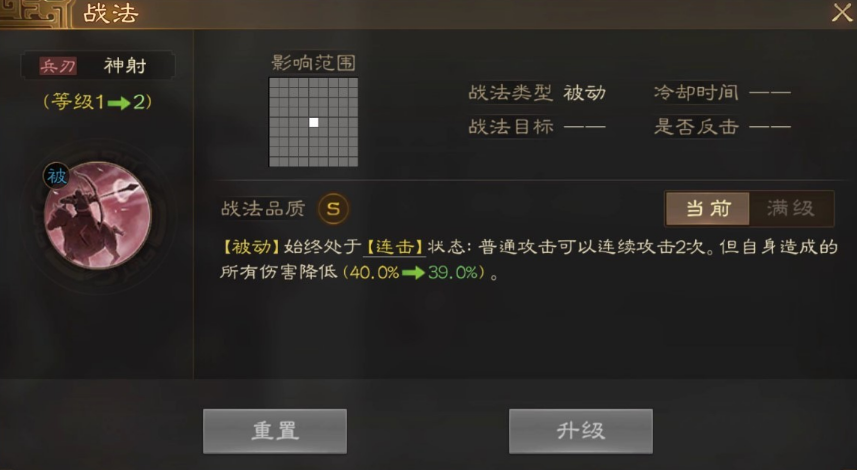This screenshot has height=470, width=857.
Task: Switch to 当前 current level view
Action: tap(708, 208)
